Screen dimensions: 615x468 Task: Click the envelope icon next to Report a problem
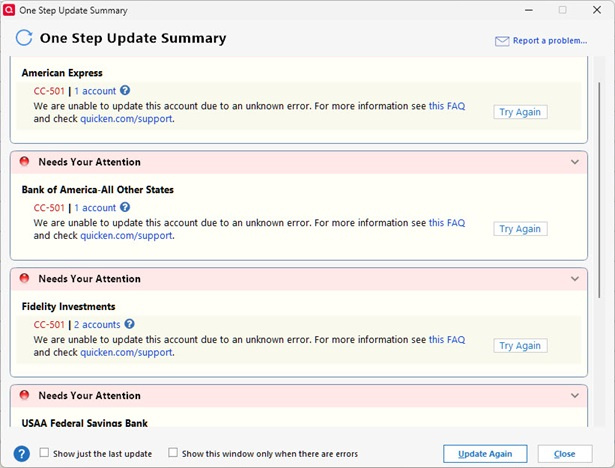[502, 41]
